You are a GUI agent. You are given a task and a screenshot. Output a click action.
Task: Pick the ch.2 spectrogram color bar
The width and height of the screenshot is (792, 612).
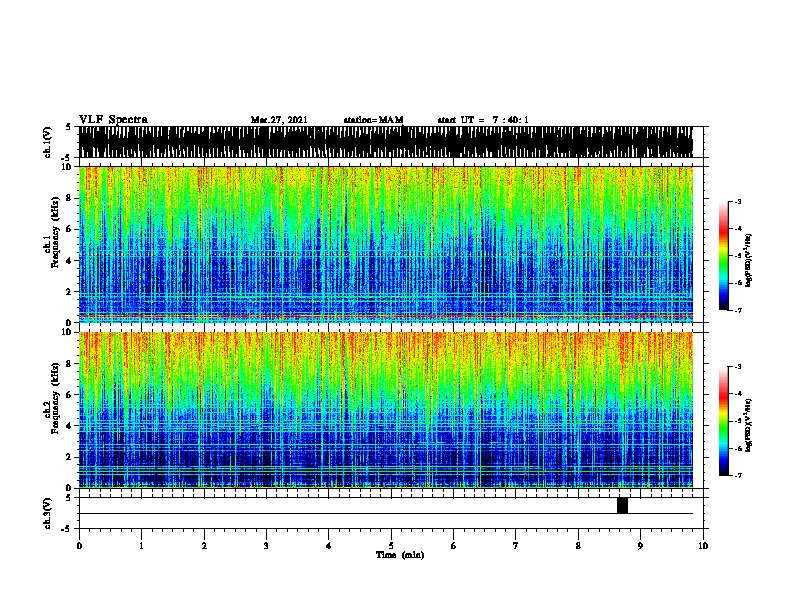723,421
